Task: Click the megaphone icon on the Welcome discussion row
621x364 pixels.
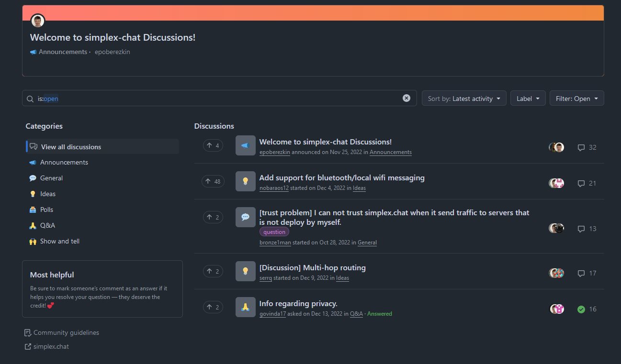Action: tap(246, 145)
